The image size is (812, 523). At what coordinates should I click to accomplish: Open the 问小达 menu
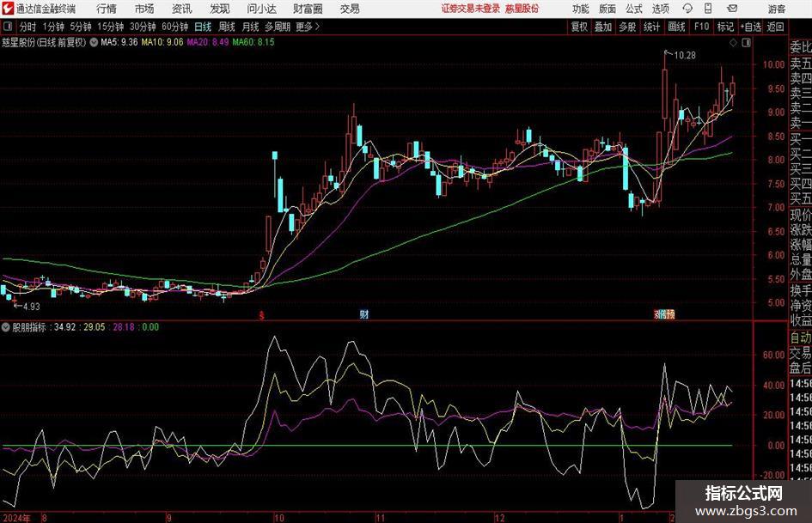[x=261, y=9]
